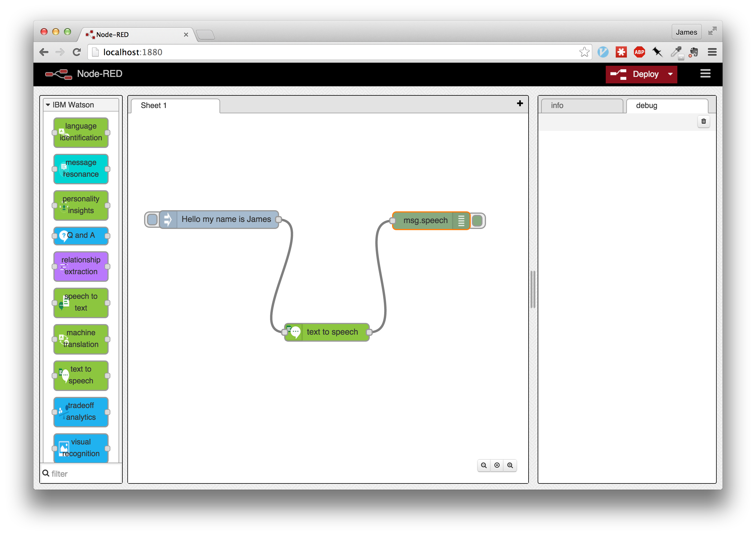The image size is (756, 536).
Task: Pick the tradeoff analytics palette node
Action: click(81, 412)
